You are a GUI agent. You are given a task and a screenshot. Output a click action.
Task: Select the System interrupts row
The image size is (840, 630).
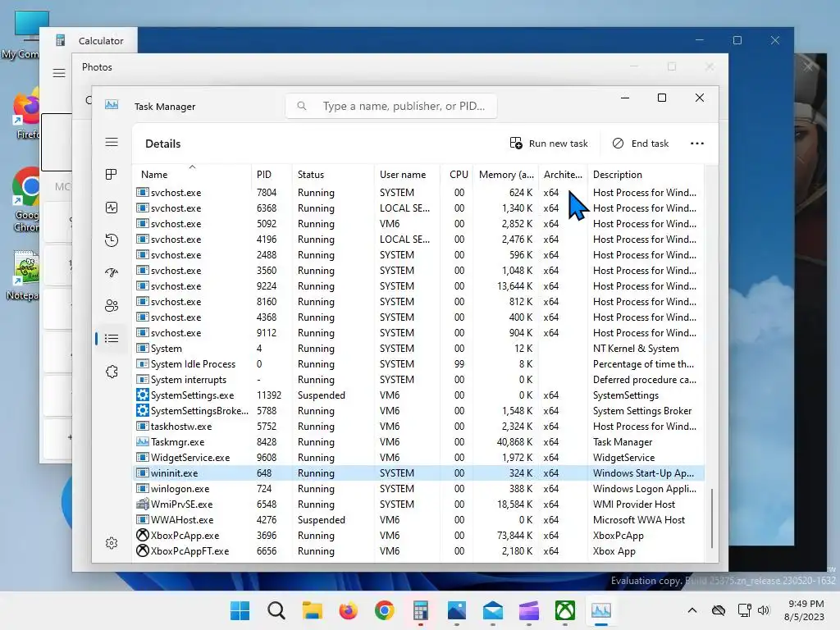(x=418, y=380)
